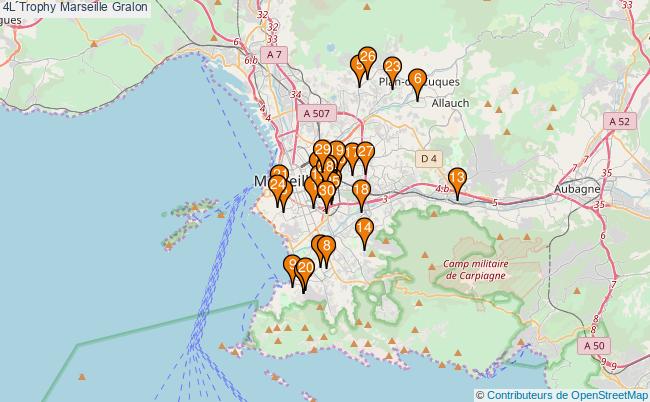Click the A 50 motorway shield
The width and height of the screenshot is (650, 402).
tap(592, 345)
